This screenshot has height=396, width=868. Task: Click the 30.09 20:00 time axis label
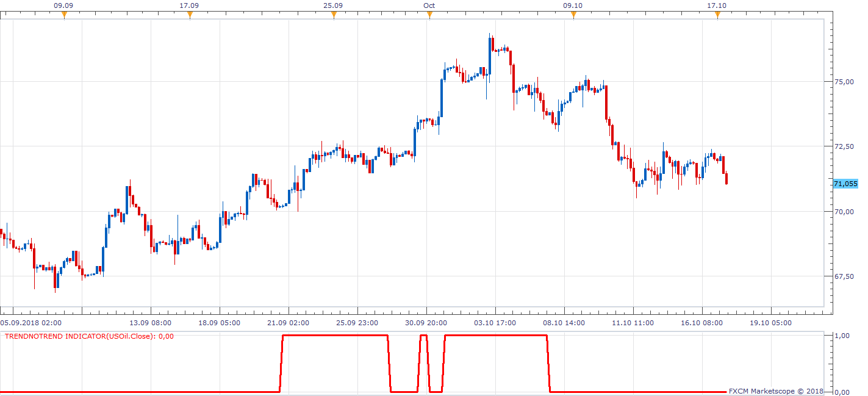click(x=427, y=323)
